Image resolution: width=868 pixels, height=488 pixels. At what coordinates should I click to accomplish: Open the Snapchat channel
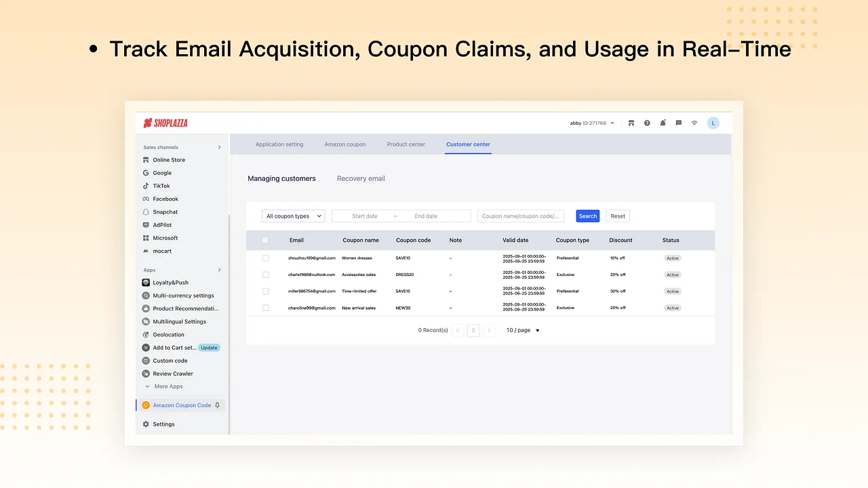click(165, 211)
